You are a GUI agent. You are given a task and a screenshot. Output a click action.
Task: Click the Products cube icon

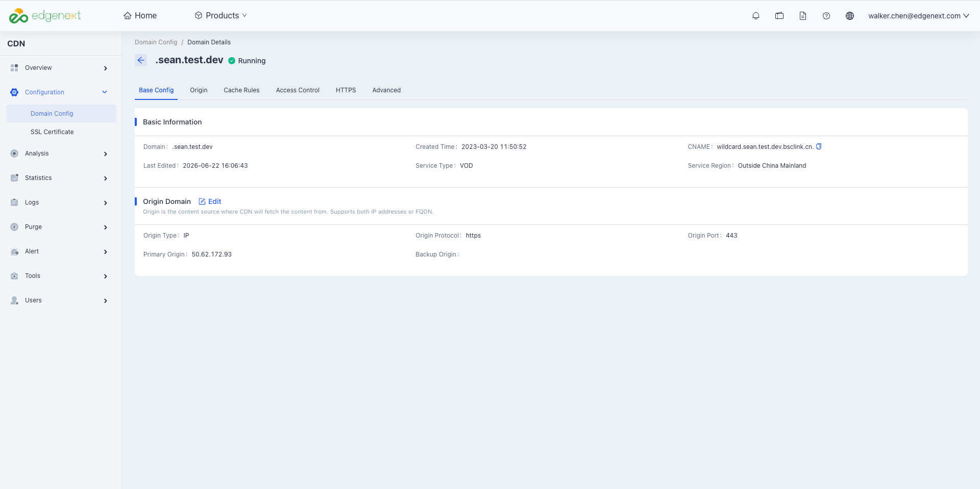[x=199, y=16]
